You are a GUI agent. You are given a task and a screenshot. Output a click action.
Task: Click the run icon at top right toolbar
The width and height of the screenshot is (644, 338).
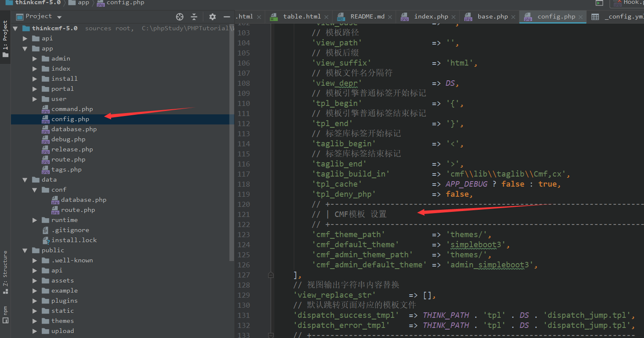[x=599, y=3]
